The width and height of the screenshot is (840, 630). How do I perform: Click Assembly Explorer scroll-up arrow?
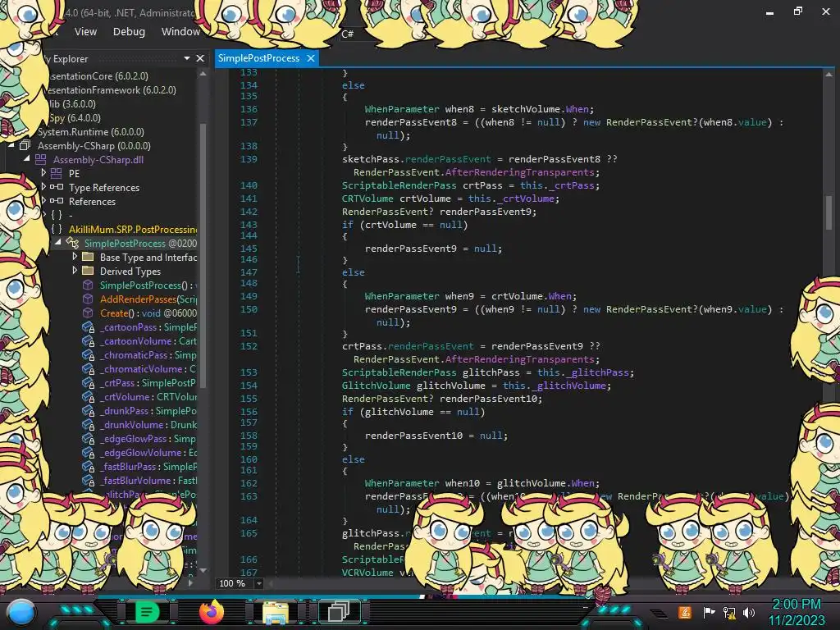pyautogui.click(x=203, y=74)
